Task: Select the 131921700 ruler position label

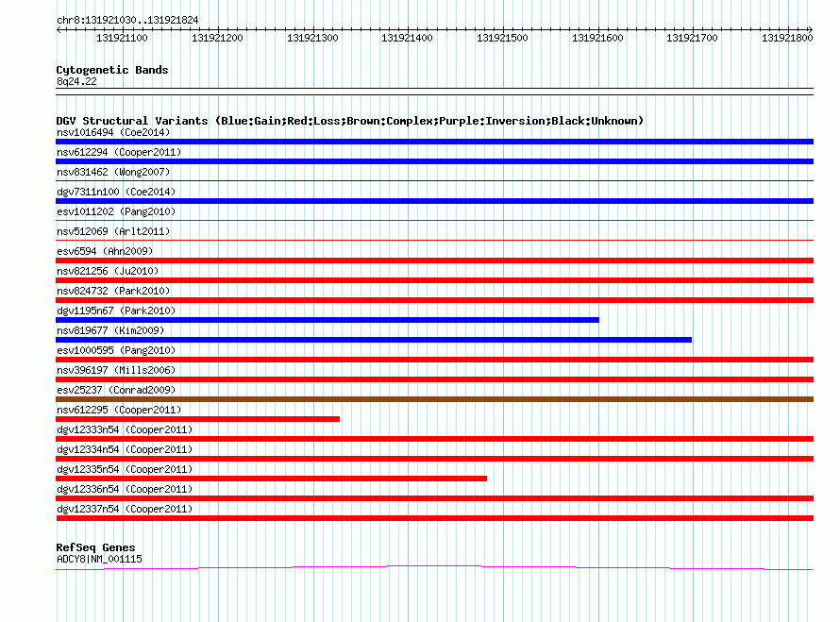Action: pyautogui.click(x=692, y=38)
